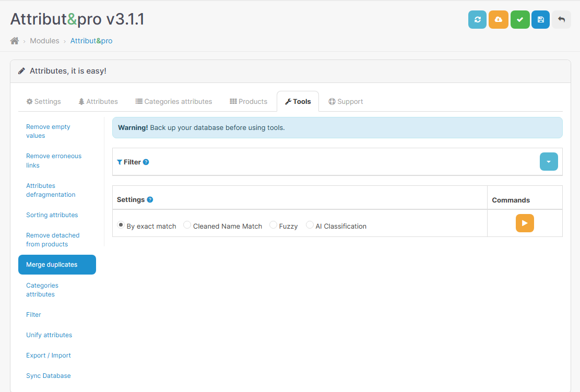Select Cleaned Name Match radio option

[187, 225]
